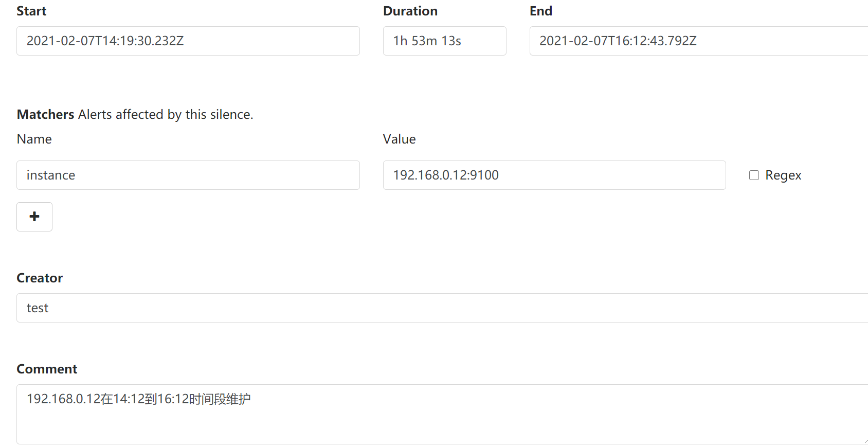Viewport: 868px width, 447px height.
Task: Focus the Start time field
Action: (x=188, y=41)
